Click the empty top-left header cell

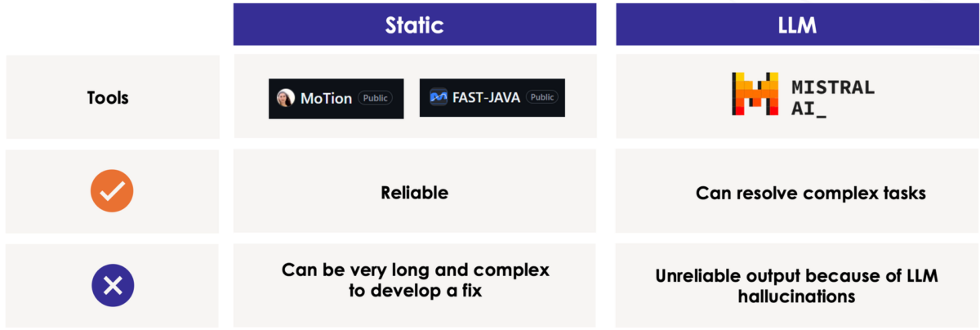(112, 25)
